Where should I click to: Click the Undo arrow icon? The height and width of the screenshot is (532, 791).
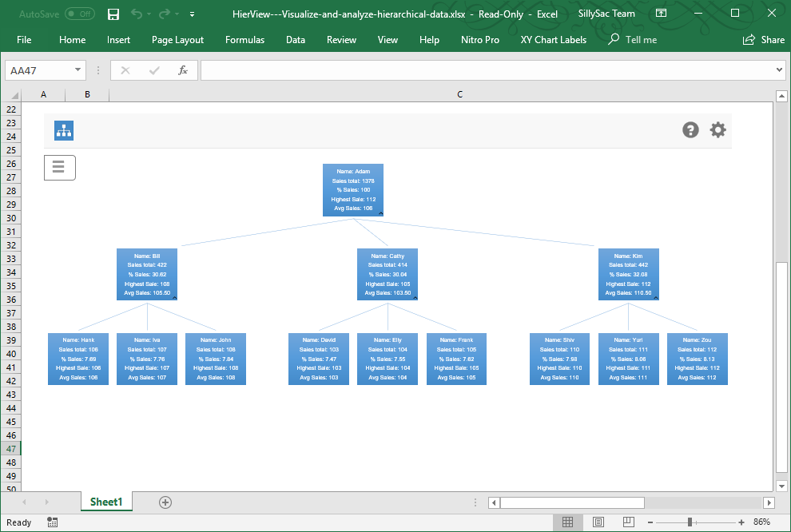pyautogui.click(x=137, y=14)
